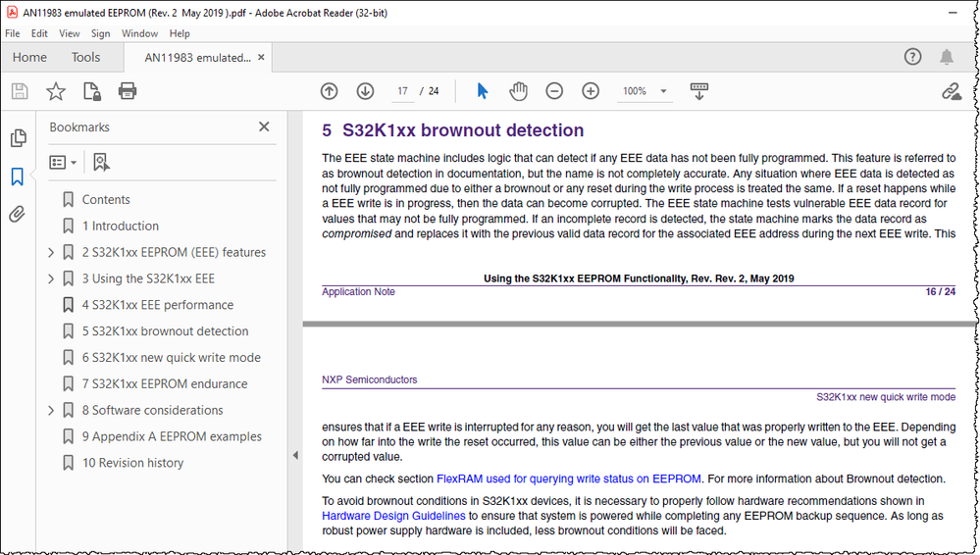Expand 8 Software considerations bookmark
This screenshot has height=555, width=980.
pyautogui.click(x=51, y=411)
